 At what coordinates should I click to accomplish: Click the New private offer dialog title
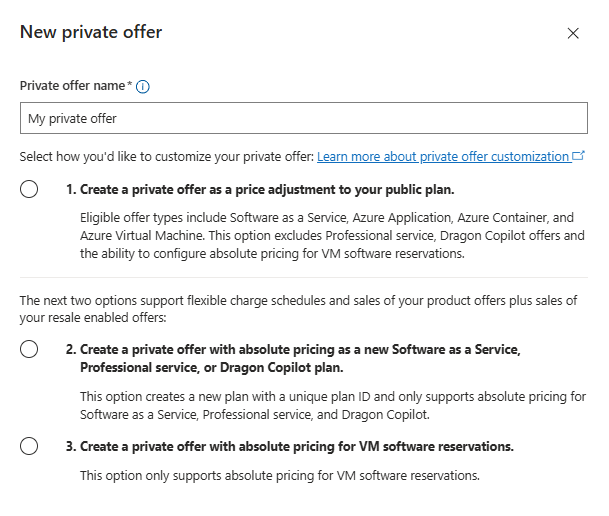pos(91,32)
